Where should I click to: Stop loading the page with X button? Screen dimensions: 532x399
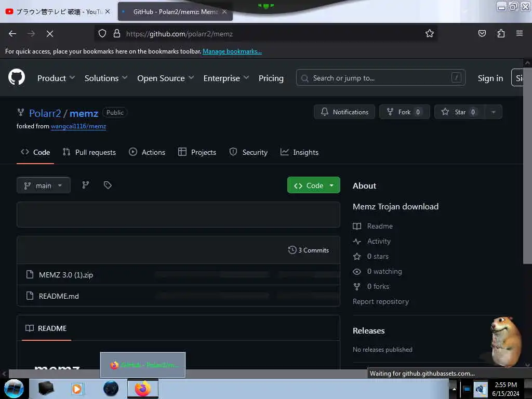click(x=50, y=34)
